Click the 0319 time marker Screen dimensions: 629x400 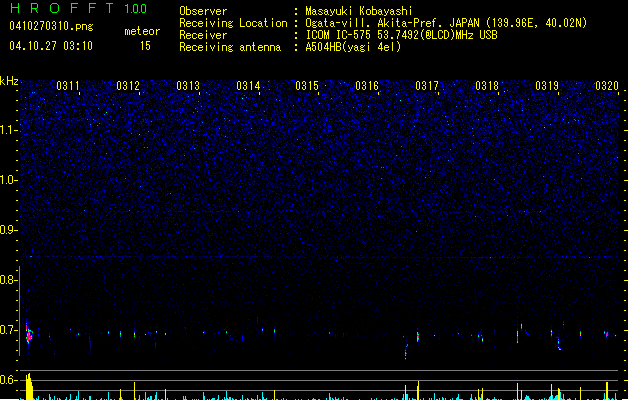point(547,86)
